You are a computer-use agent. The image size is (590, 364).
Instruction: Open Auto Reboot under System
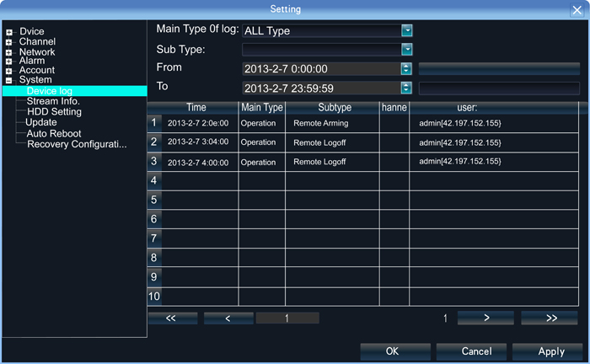click(54, 133)
